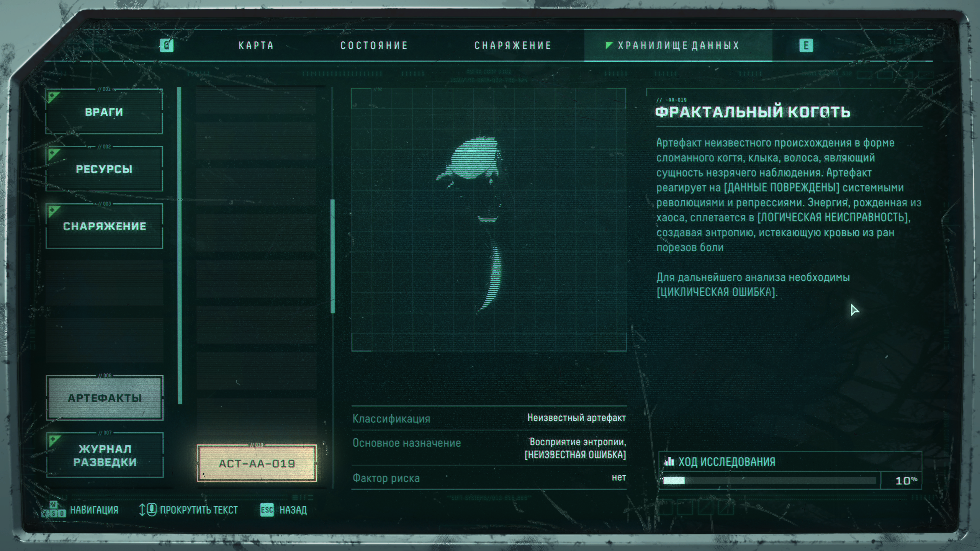
Task: Open Журнал разведки category
Action: coord(105,455)
